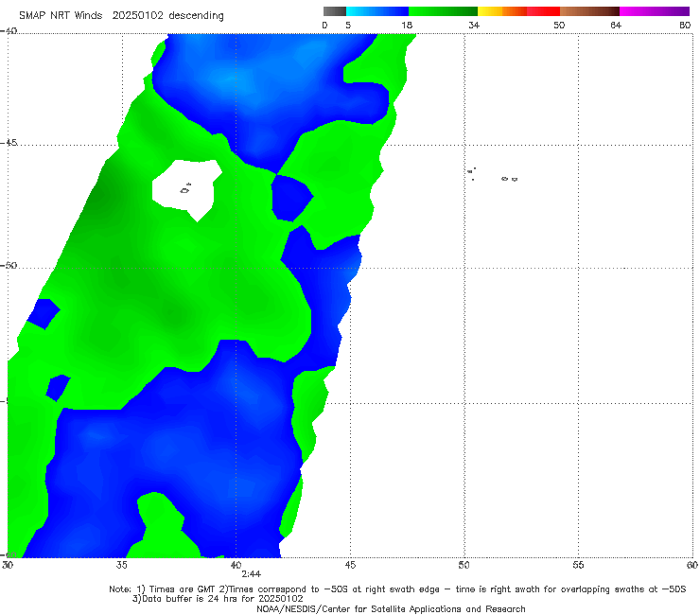Click the gray segment of the wind colorbar
The width and height of the screenshot is (700, 615).
point(335,11)
